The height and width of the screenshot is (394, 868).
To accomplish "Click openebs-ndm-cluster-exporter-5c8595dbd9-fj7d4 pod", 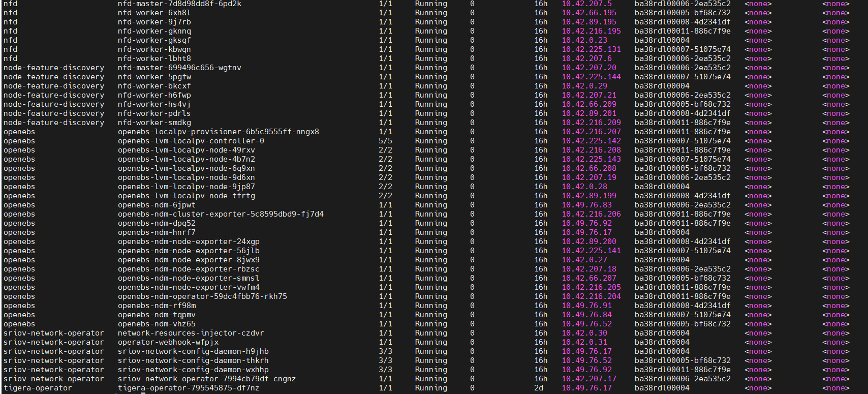I will click(221, 214).
